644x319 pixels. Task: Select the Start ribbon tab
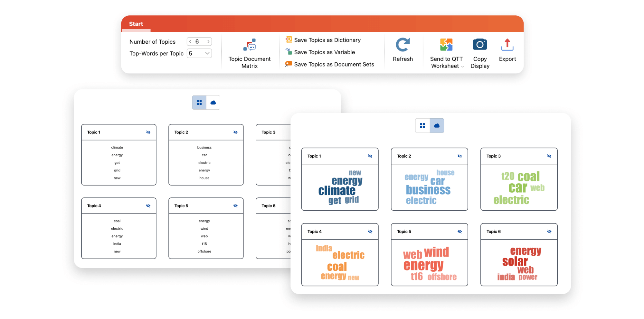136,24
